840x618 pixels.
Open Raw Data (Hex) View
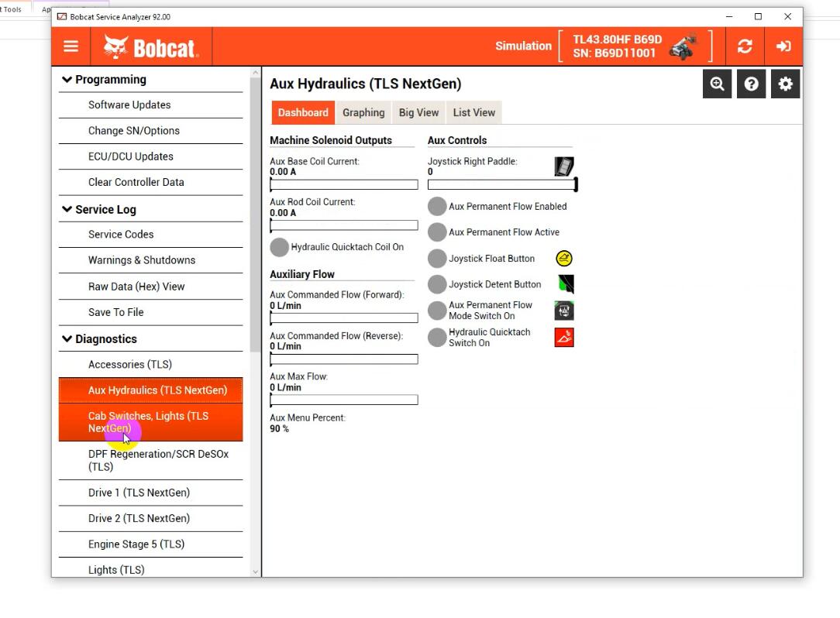(150, 287)
